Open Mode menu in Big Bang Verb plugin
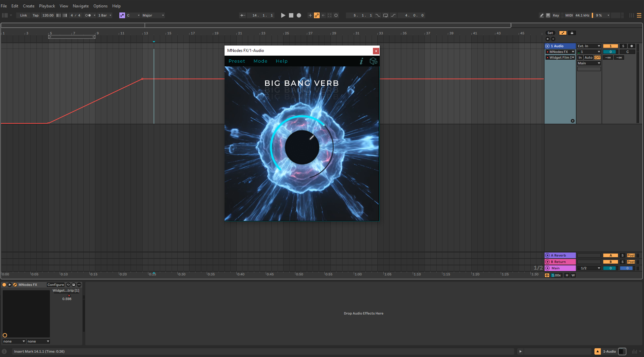The width and height of the screenshot is (644, 357). click(x=260, y=61)
